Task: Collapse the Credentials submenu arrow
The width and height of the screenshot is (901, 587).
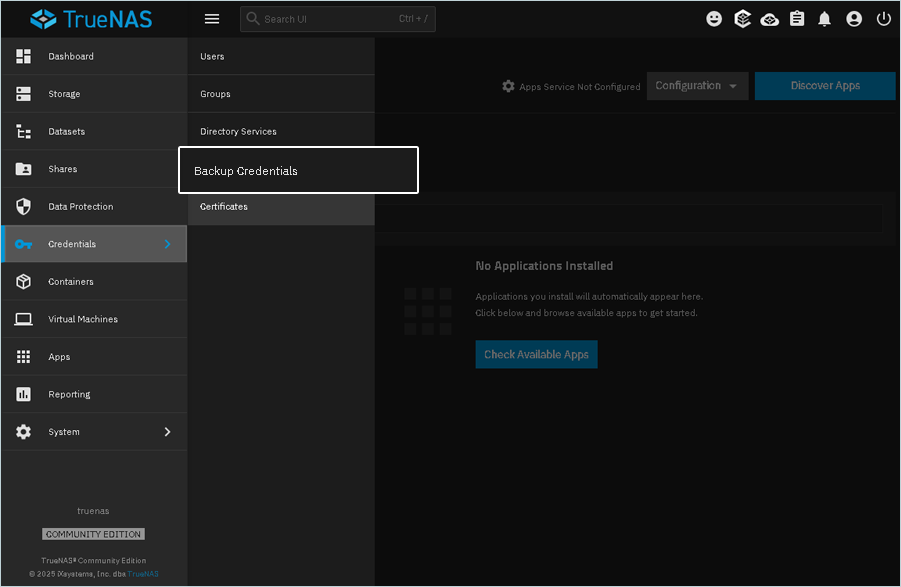Action: 167,244
